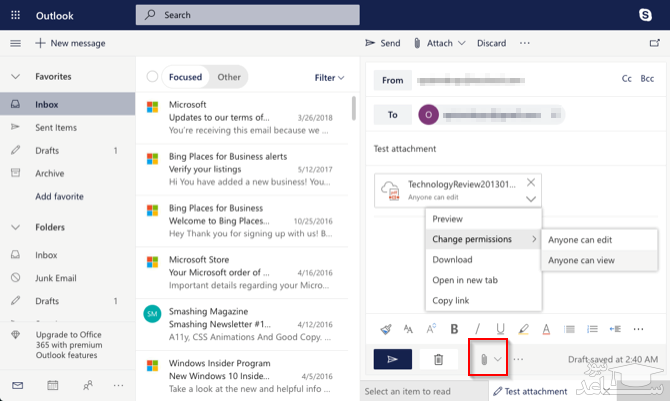Click the trash discard icon below message
The width and height of the screenshot is (670, 401).
[438, 359]
